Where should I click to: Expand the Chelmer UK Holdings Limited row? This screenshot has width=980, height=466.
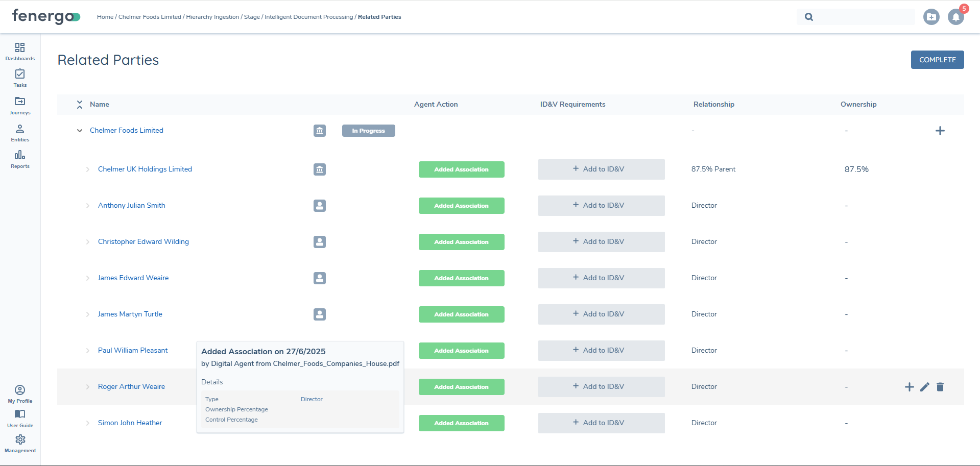[x=87, y=169]
